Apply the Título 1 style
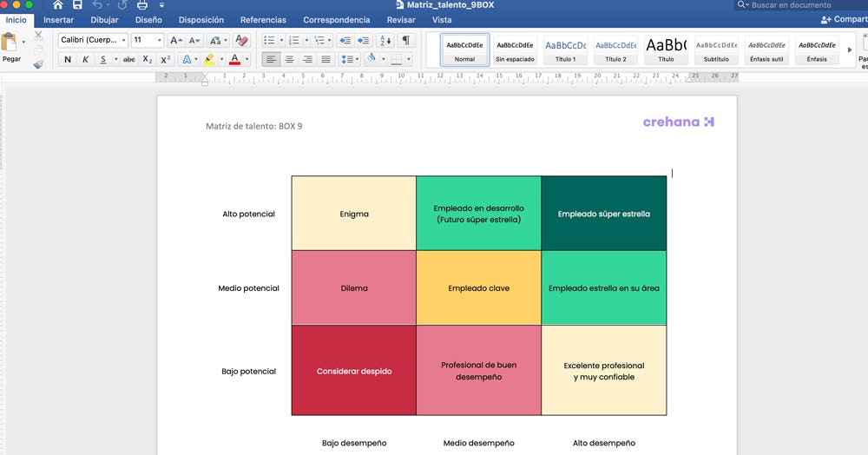868x455 pixels. 566,50
